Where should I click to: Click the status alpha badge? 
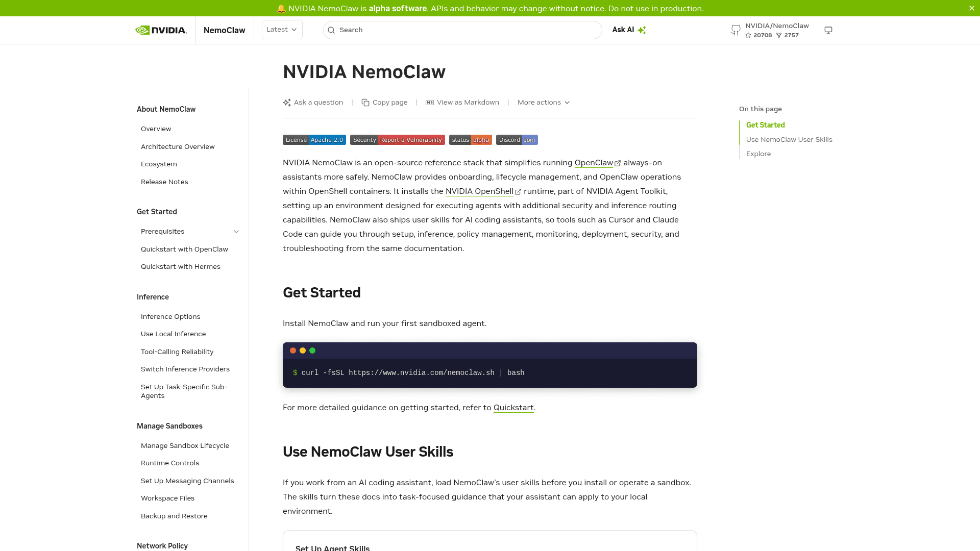[471, 140]
